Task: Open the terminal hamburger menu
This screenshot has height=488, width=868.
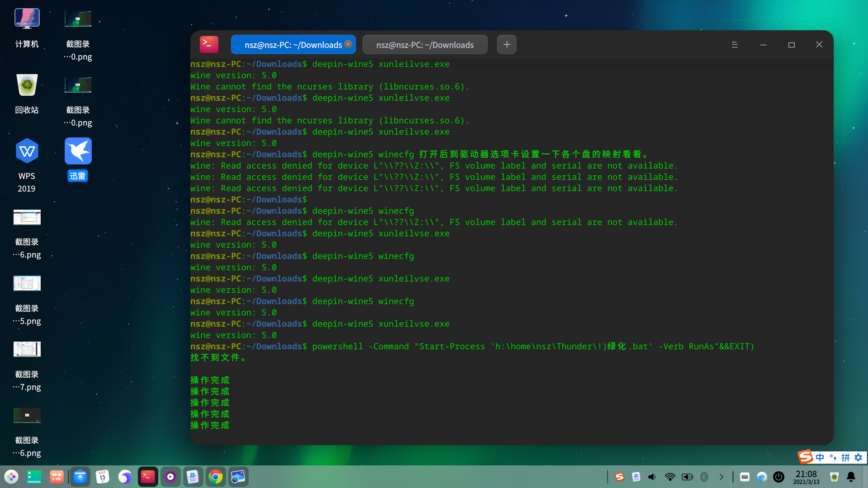Action: coord(735,45)
